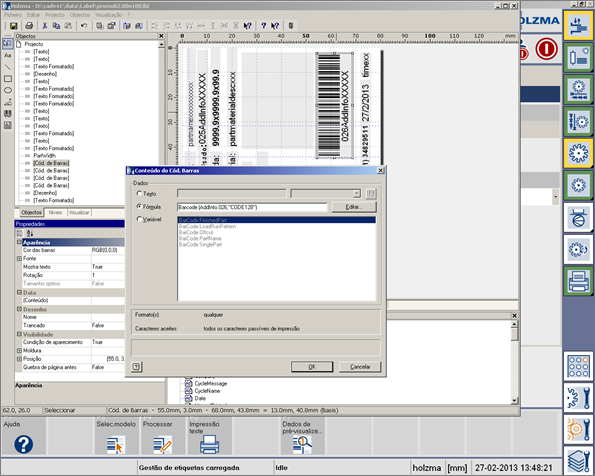Click the CycleMessage entry in bottom list

coord(211,384)
